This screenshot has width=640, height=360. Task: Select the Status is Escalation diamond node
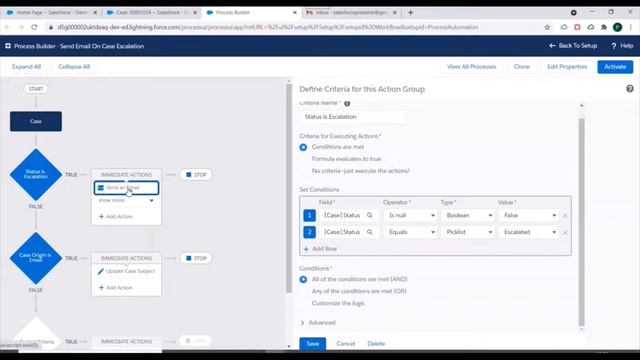(x=36, y=174)
